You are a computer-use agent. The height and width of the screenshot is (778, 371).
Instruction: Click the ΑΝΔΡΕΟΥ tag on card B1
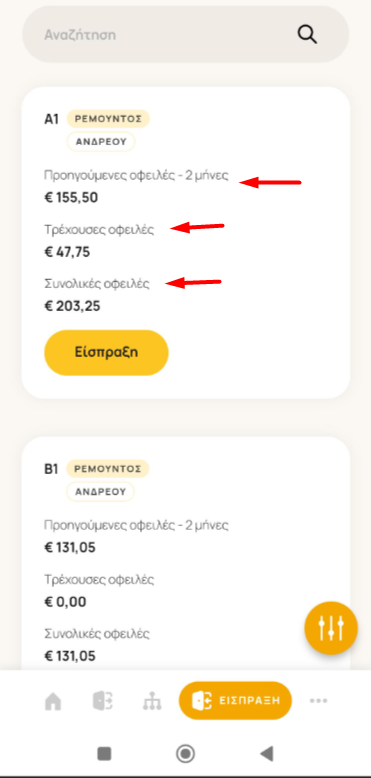[x=101, y=492]
